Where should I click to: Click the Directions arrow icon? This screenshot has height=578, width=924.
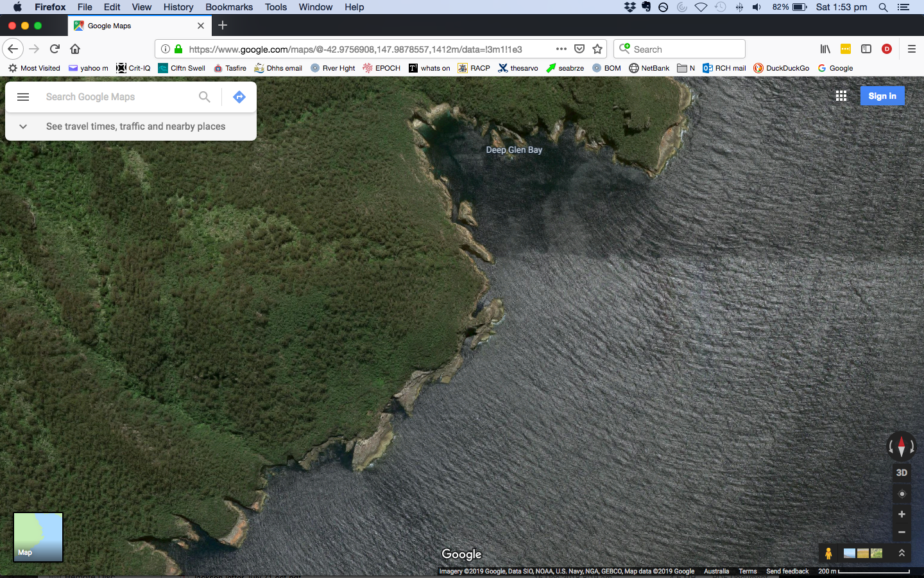[x=239, y=97]
